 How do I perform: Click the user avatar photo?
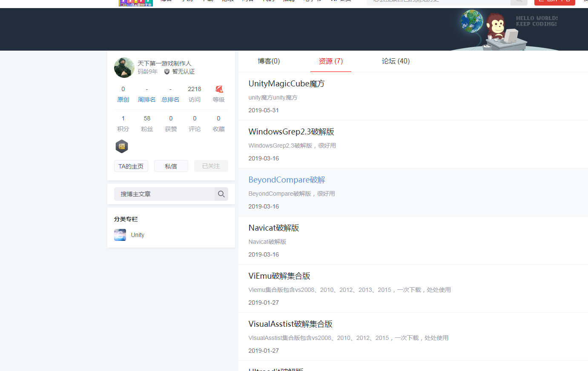point(124,68)
